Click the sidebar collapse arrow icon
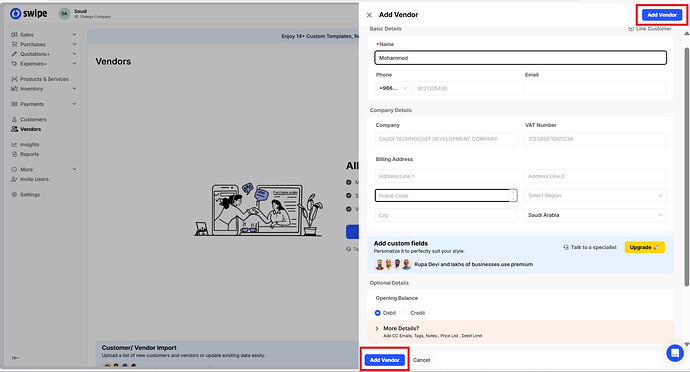The image size is (690, 372). [15, 358]
